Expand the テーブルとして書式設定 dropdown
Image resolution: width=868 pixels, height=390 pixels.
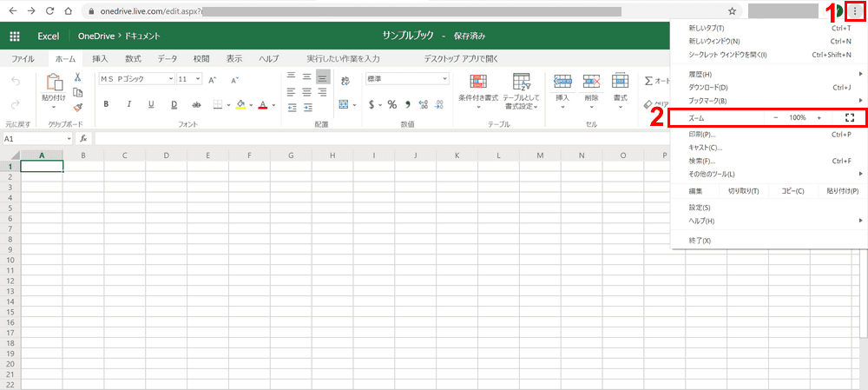point(535,107)
